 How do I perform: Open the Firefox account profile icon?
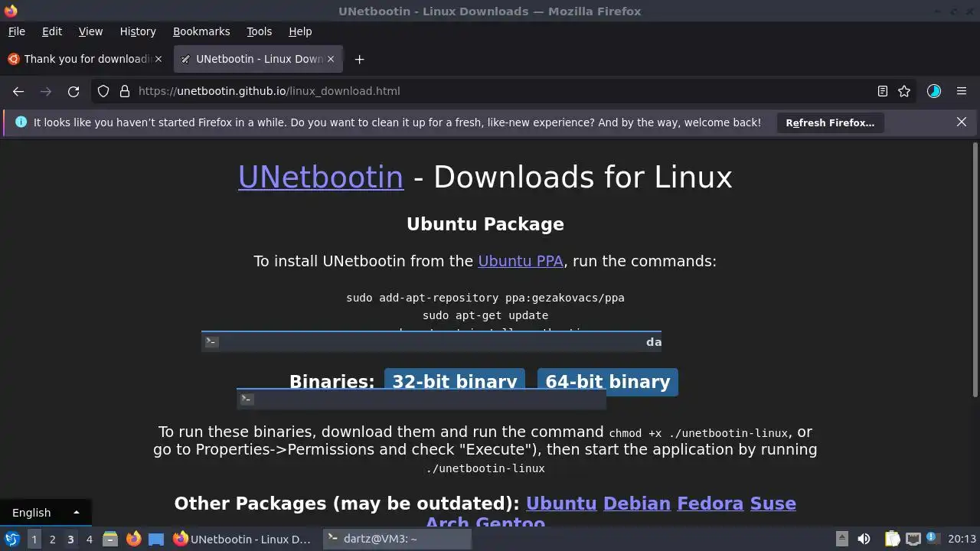[x=934, y=91]
